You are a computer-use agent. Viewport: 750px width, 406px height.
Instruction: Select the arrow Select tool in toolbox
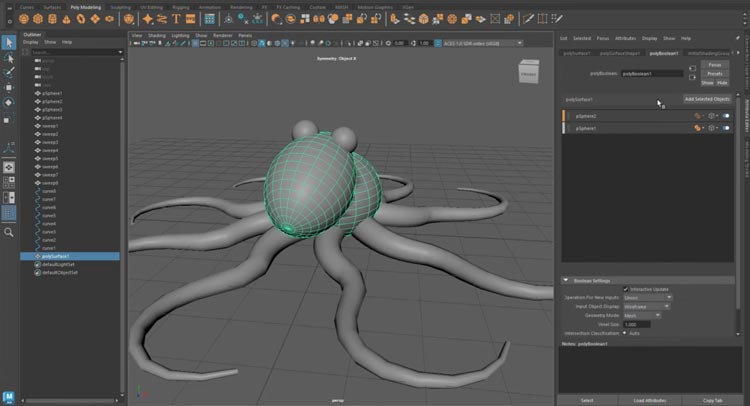tap(9, 42)
